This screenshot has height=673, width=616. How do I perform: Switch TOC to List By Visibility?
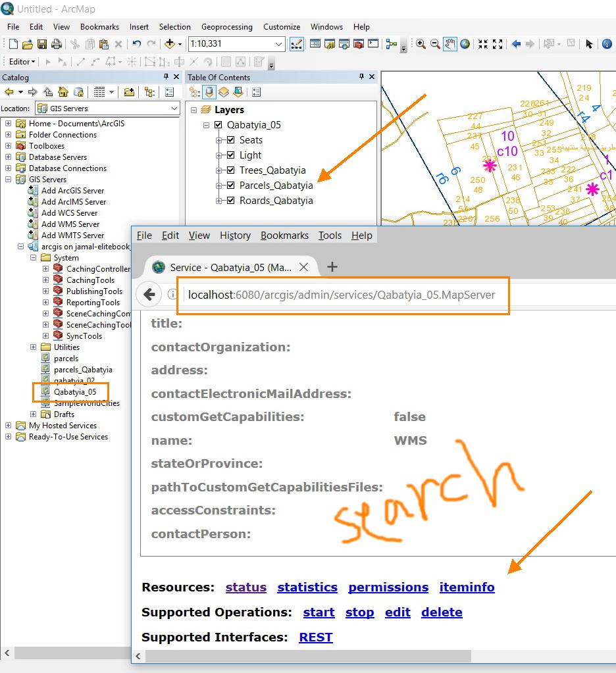[224, 92]
